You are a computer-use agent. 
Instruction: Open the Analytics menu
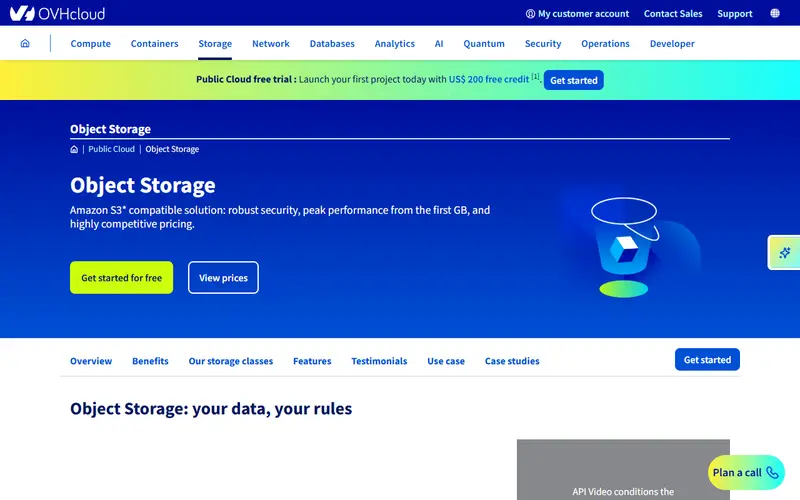(394, 43)
